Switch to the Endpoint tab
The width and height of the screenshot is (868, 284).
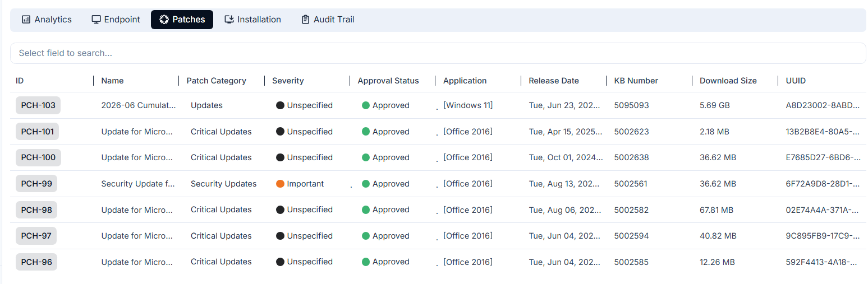(x=116, y=20)
